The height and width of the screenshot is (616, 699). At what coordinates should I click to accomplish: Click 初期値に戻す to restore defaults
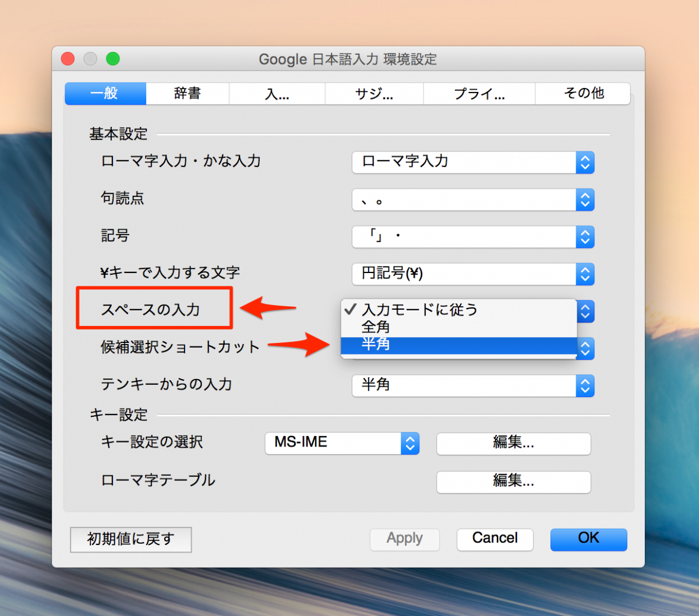pos(130,540)
